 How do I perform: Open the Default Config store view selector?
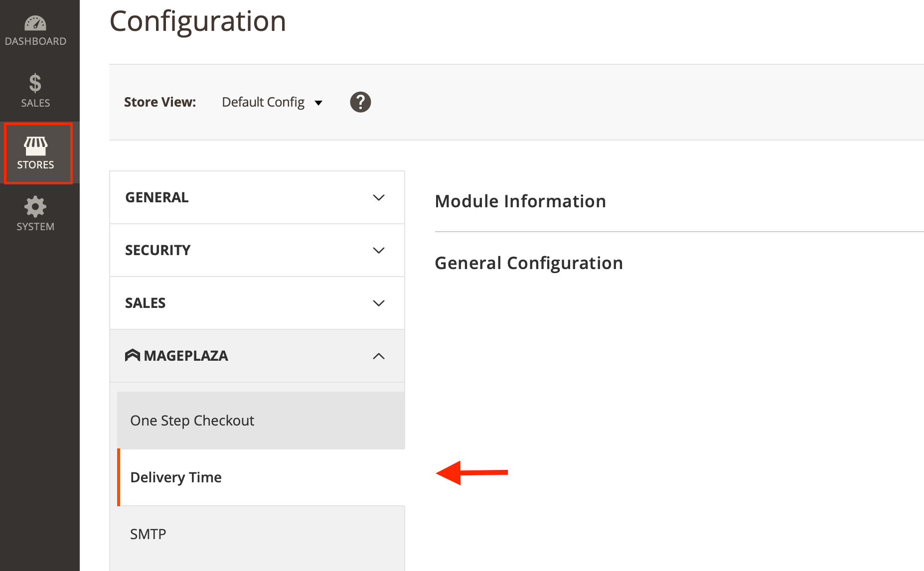263,102
